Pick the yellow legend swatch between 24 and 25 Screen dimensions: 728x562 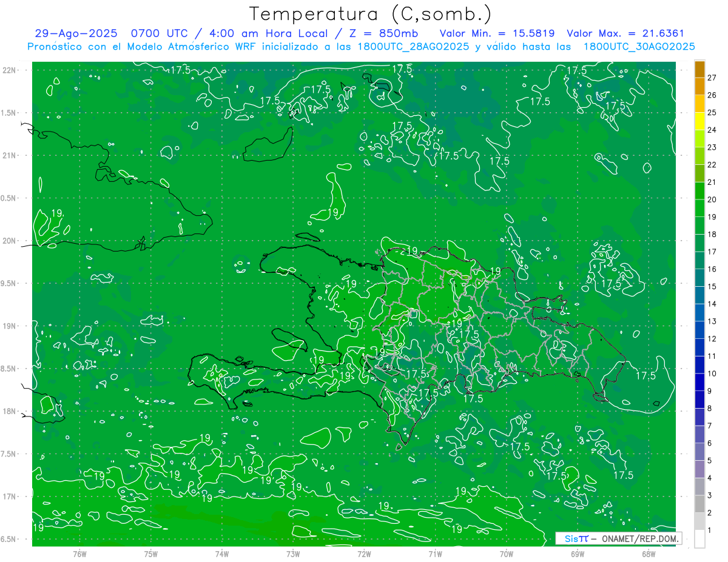[699, 121]
